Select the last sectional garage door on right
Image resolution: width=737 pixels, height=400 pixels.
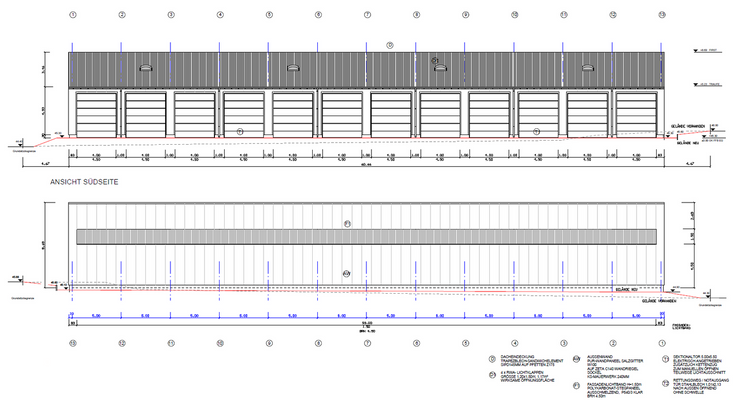636,115
